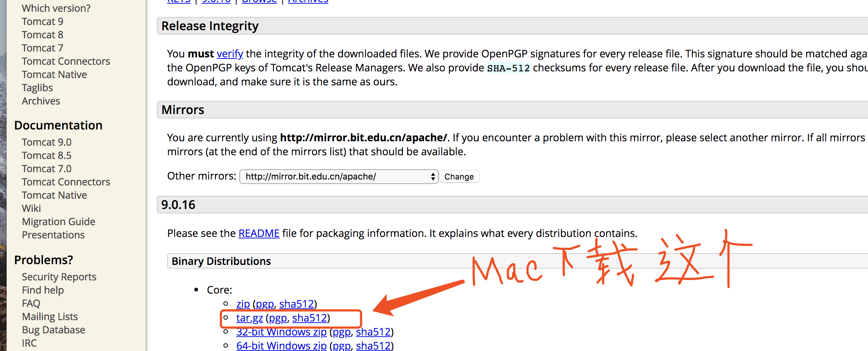
Task: Download the 64-bit Windows zip
Action: [x=281, y=346]
